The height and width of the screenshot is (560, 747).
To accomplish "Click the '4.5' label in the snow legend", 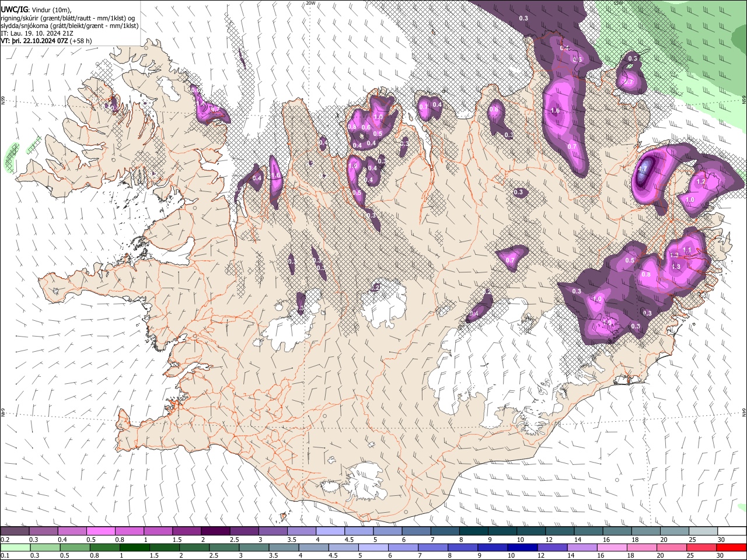I will click(x=349, y=540).
